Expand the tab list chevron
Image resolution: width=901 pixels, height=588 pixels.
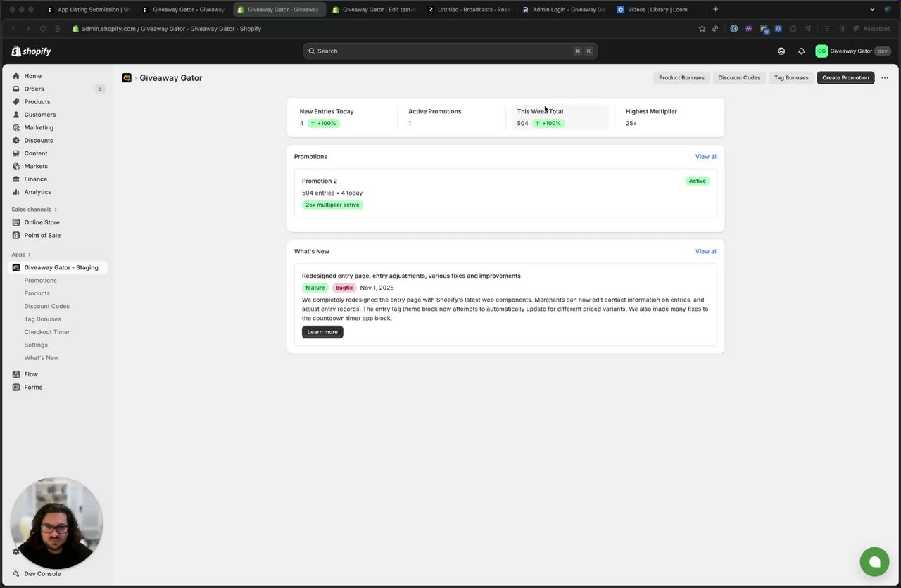click(872, 10)
